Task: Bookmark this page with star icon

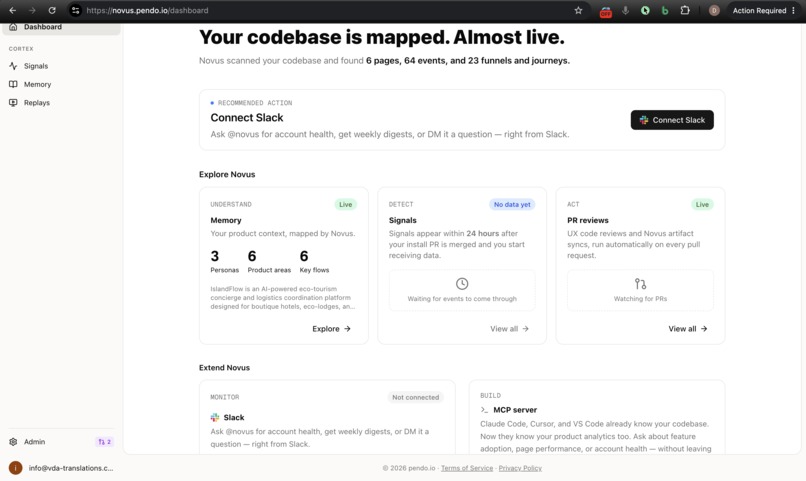Action: pos(578,10)
